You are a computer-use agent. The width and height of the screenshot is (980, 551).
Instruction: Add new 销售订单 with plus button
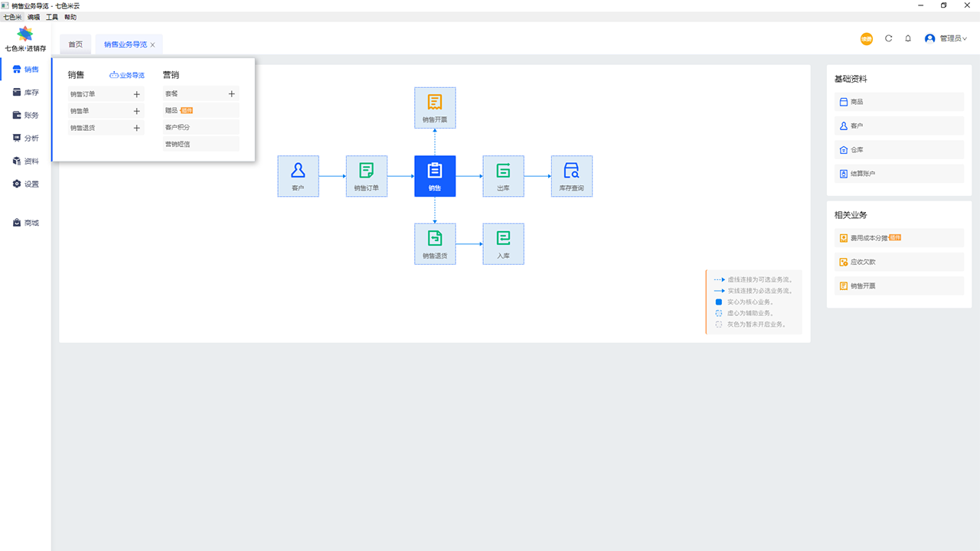[x=137, y=94]
